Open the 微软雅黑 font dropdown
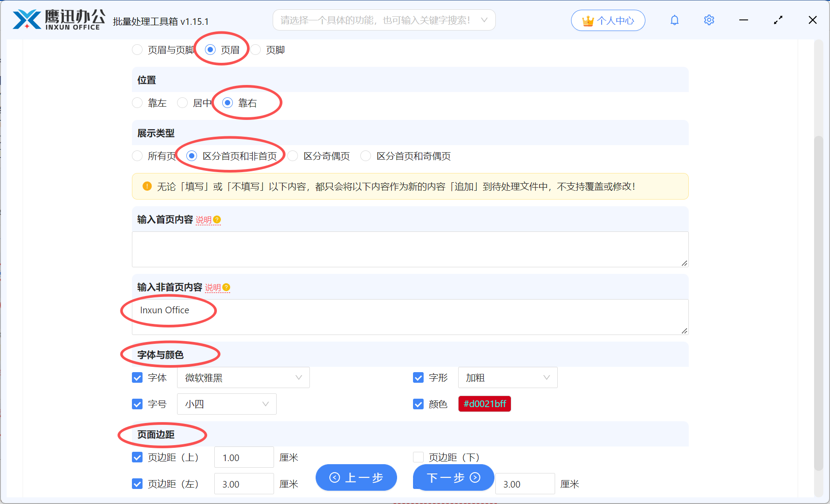This screenshot has height=504, width=830. tap(243, 377)
